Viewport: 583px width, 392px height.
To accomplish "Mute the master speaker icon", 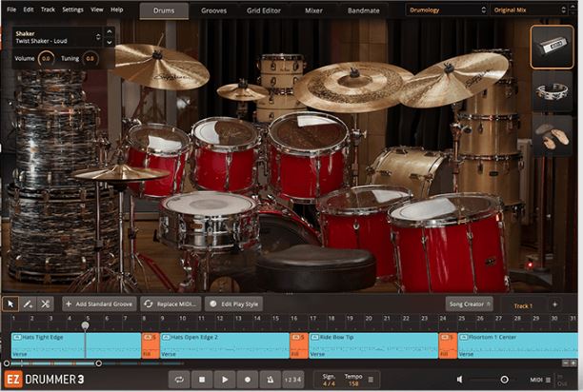I will point(460,380).
